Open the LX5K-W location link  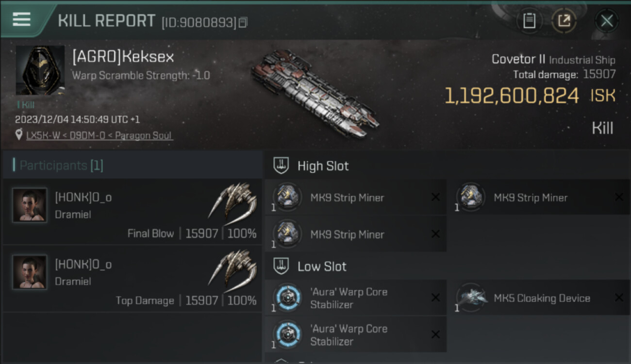(100, 135)
